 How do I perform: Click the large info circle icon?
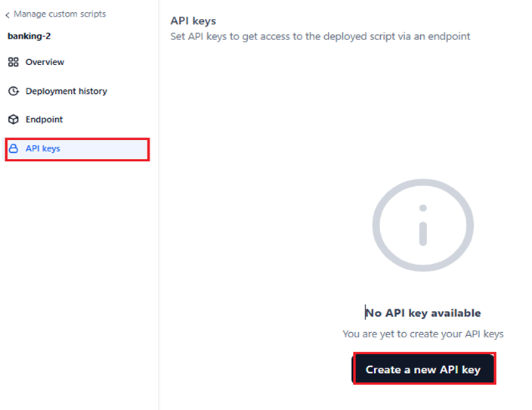point(422,225)
